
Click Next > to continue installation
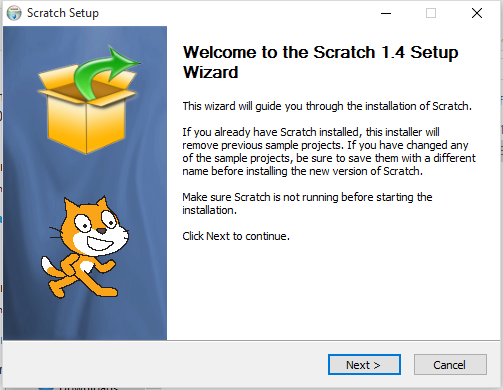364,365
